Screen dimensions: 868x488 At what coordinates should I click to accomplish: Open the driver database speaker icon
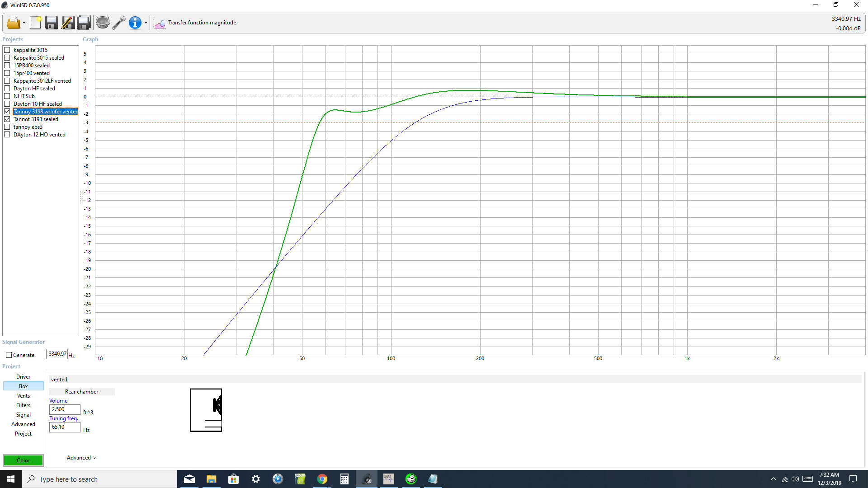click(x=103, y=23)
